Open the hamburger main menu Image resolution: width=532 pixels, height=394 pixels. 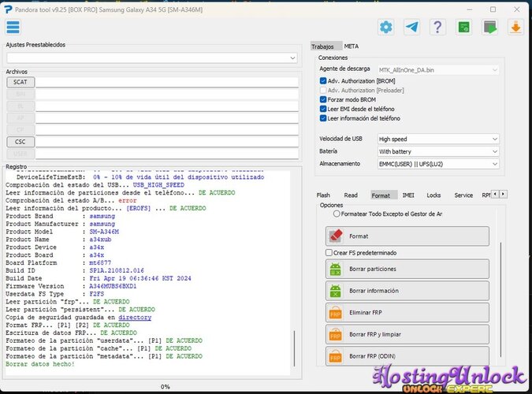point(13,27)
